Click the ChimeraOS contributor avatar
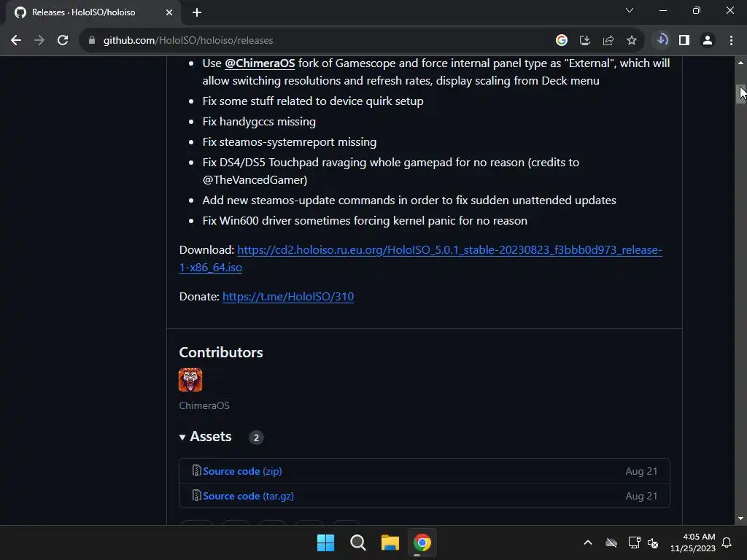This screenshot has height=560, width=747. coord(190,380)
